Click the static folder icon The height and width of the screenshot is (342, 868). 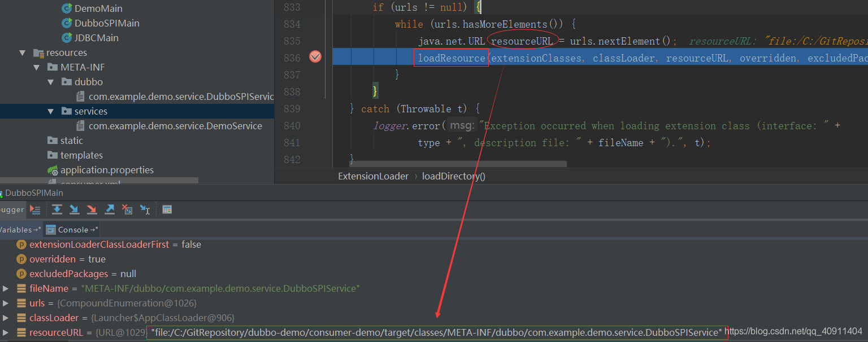coord(53,141)
